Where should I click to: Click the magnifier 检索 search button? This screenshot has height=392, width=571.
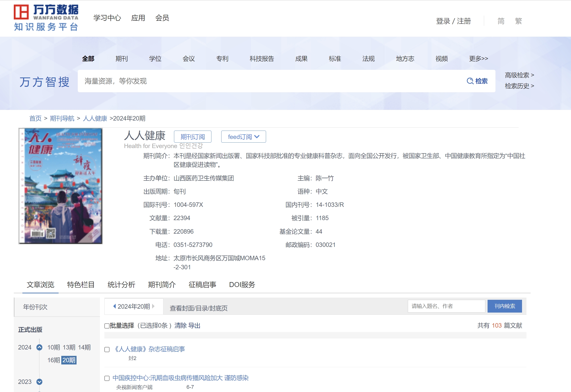[477, 81]
